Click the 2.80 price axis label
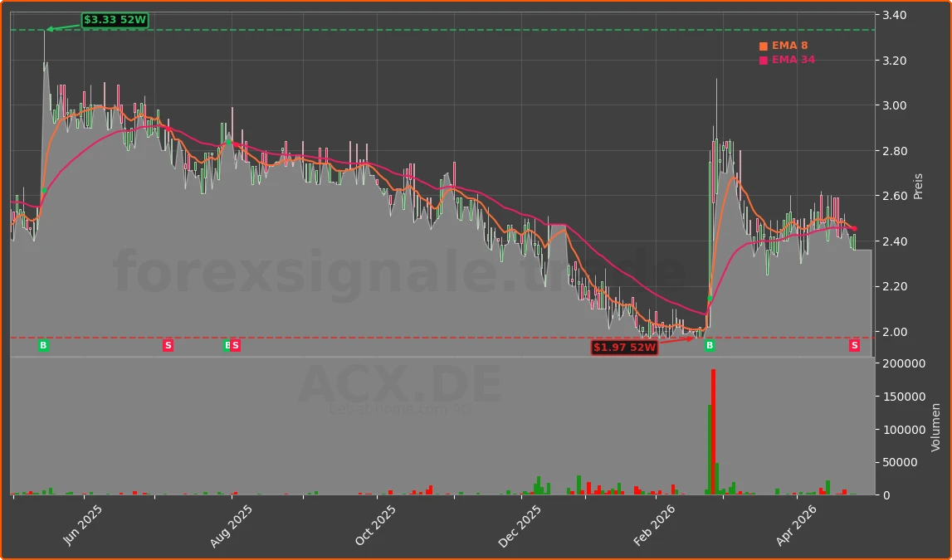This screenshot has width=952, height=560. point(894,150)
